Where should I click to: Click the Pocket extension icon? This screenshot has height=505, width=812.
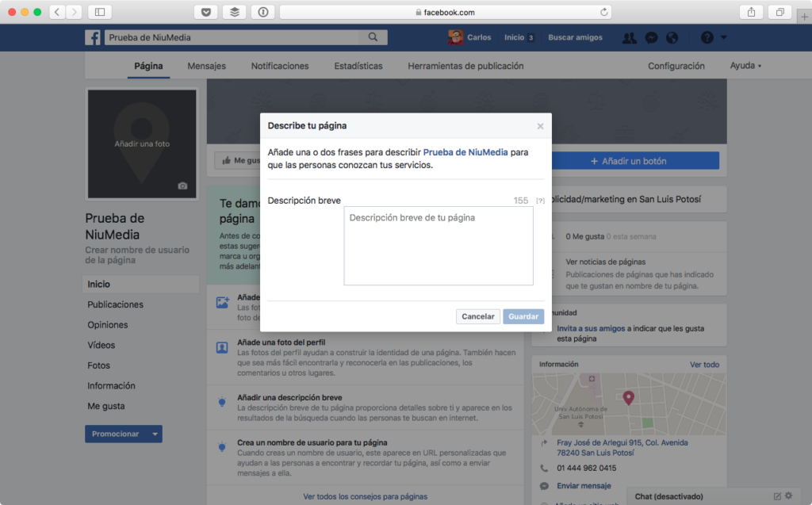pos(205,12)
